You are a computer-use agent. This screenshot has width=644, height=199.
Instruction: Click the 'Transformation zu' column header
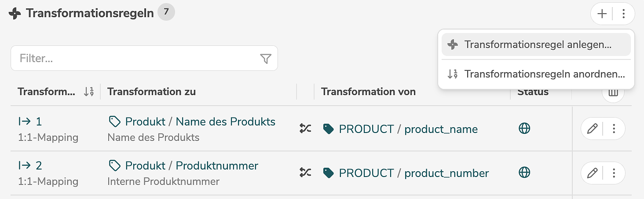tap(152, 92)
